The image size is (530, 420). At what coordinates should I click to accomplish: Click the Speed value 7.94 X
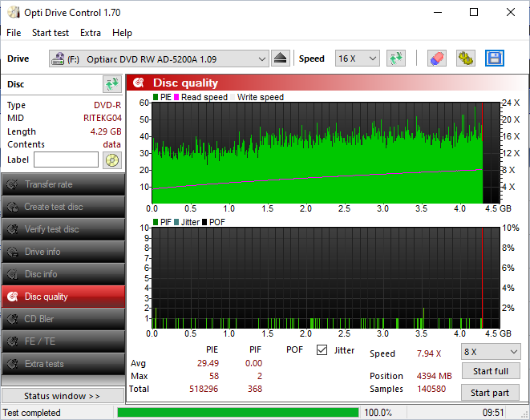click(x=429, y=353)
